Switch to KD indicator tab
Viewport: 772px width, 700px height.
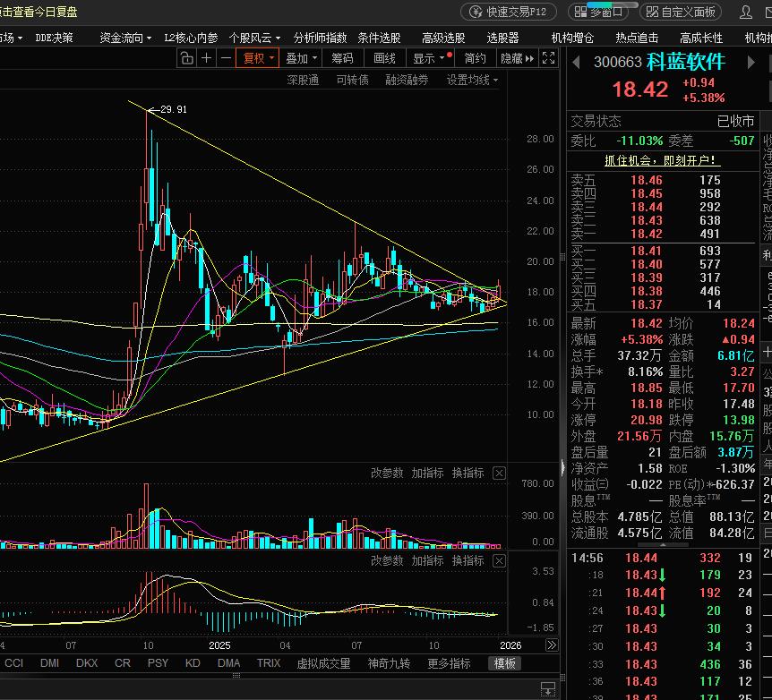[x=193, y=663]
